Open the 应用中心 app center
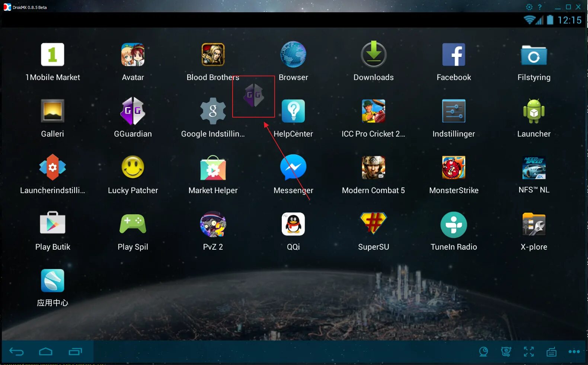The height and width of the screenshot is (365, 588). click(52, 281)
